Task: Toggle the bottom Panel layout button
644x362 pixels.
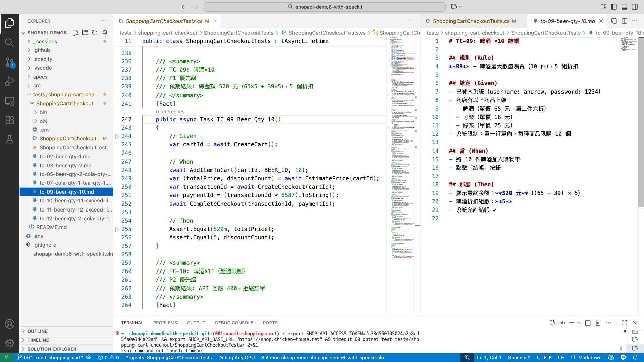Action: tap(624, 7)
